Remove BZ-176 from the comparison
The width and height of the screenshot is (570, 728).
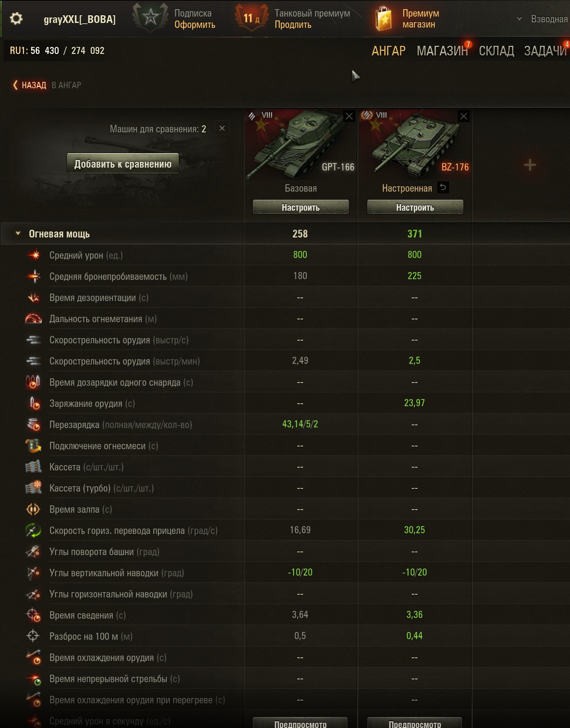point(464,116)
